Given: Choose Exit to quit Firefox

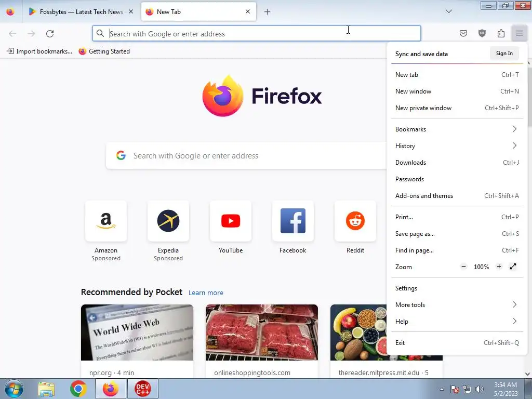Looking at the screenshot, I should click(x=457, y=343).
